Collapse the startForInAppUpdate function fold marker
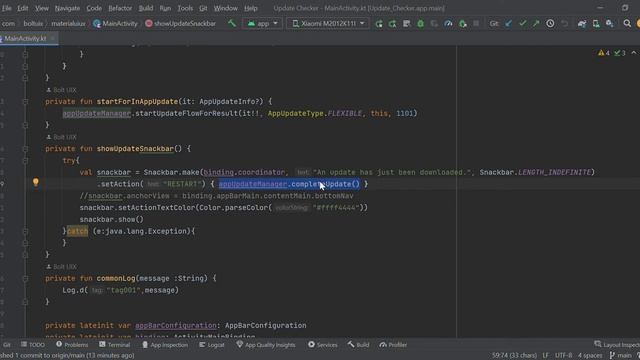The height and width of the screenshot is (360, 640). tap(25, 101)
